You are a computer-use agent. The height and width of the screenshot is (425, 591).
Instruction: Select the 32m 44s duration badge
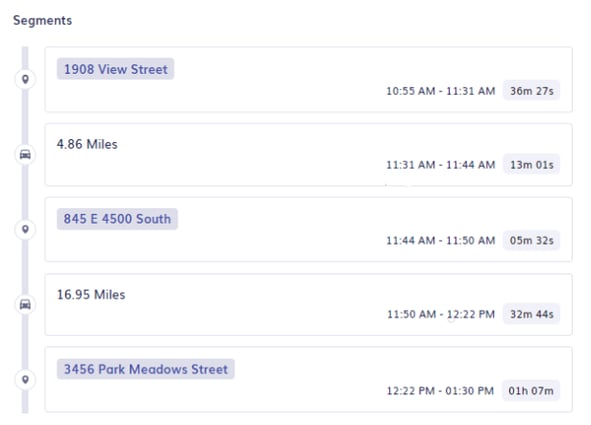(531, 314)
